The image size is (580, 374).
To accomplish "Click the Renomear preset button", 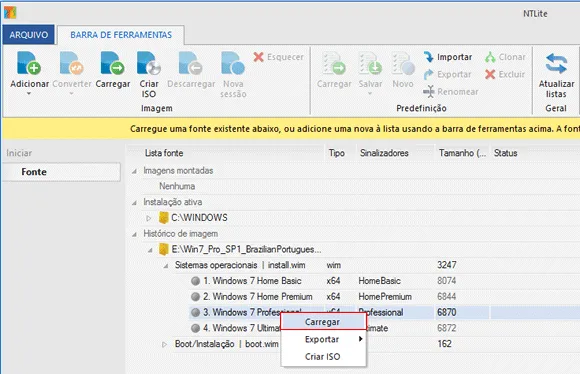I will [x=451, y=91].
